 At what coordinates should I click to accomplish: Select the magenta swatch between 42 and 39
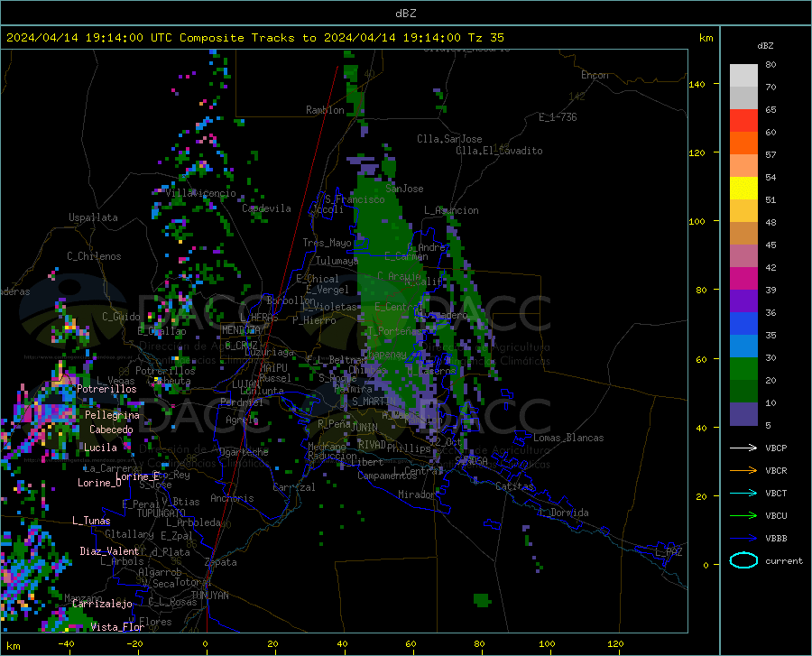coord(743,279)
